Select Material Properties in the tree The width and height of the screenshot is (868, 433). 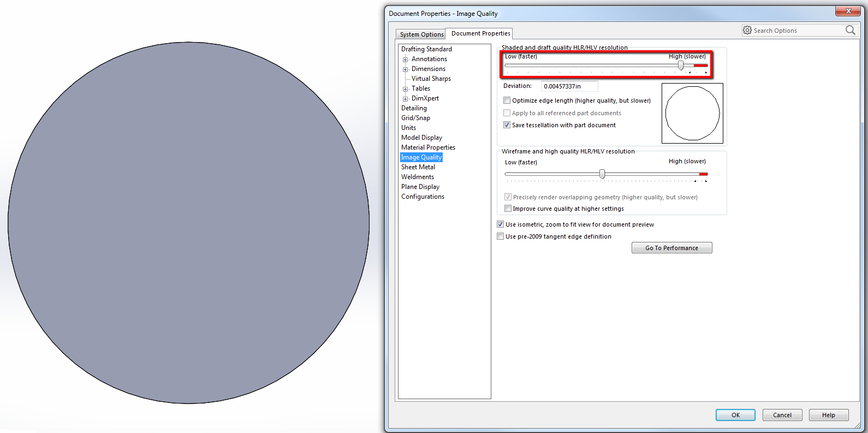tap(428, 147)
